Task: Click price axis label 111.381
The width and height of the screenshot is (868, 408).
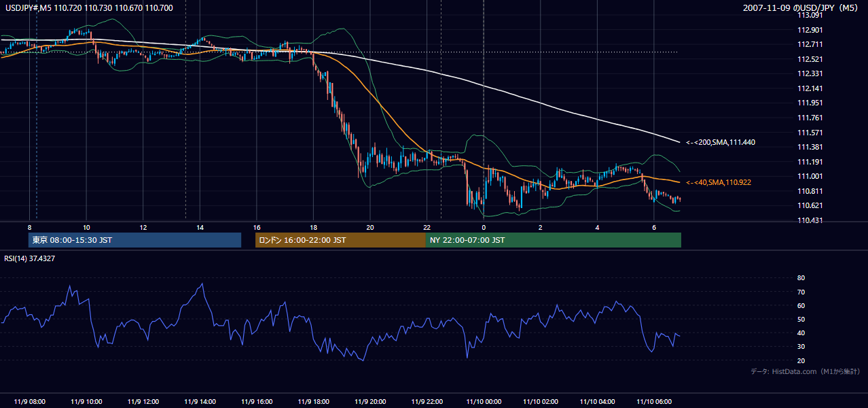Action: click(809, 147)
